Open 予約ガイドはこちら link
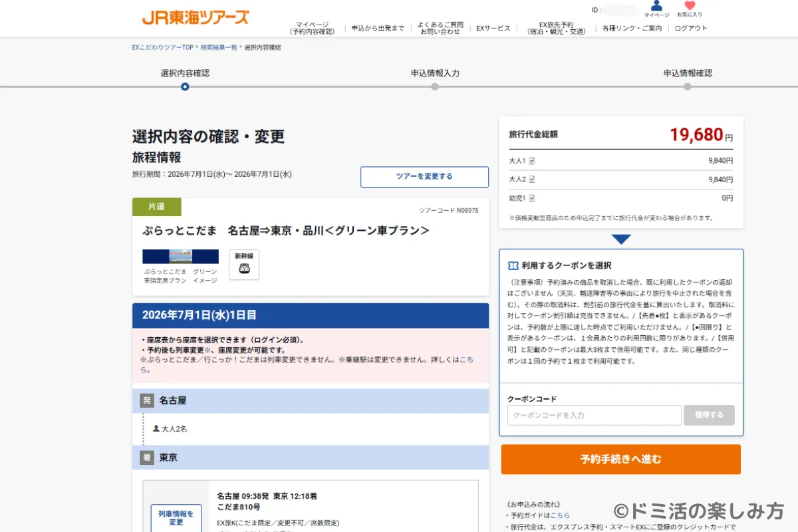 tap(560, 515)
